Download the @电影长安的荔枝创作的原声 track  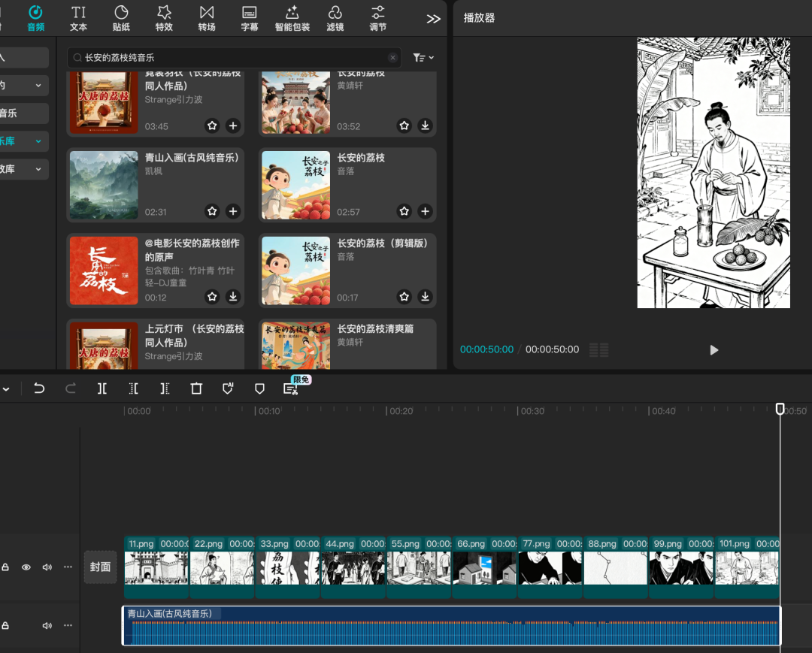point(233,297)
